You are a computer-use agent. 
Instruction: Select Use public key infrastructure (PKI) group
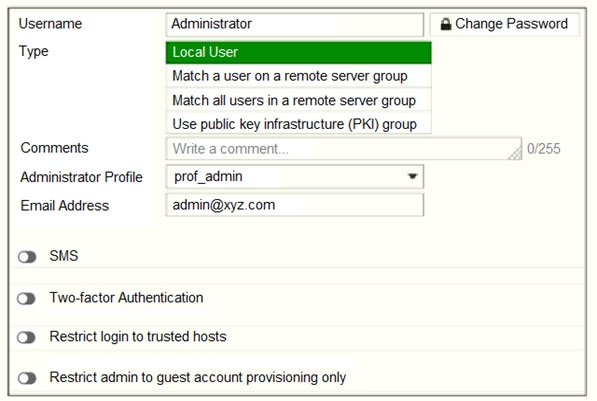click(x=298, y=124)
